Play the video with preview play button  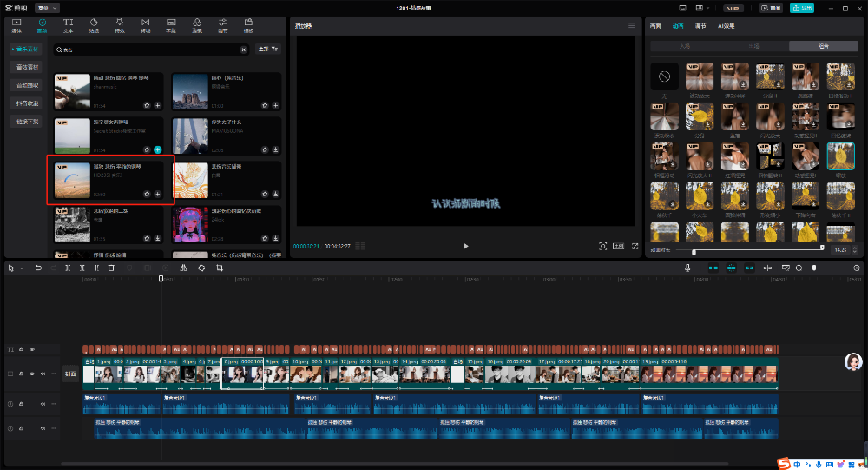click(x=466, y=246)
